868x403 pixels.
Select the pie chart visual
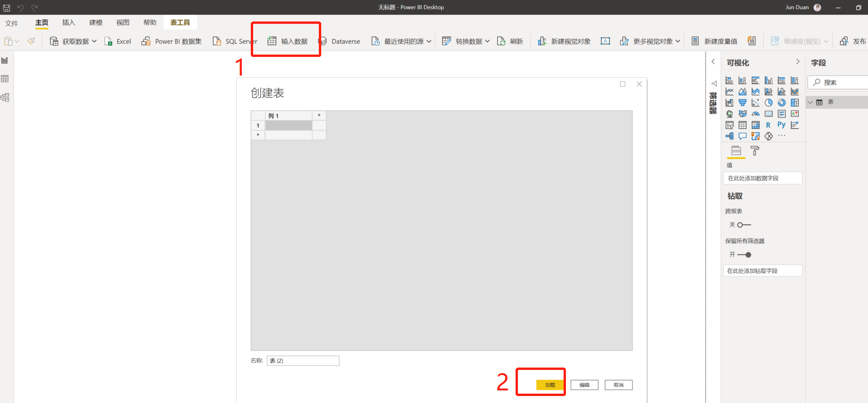(x=769, y=103)
